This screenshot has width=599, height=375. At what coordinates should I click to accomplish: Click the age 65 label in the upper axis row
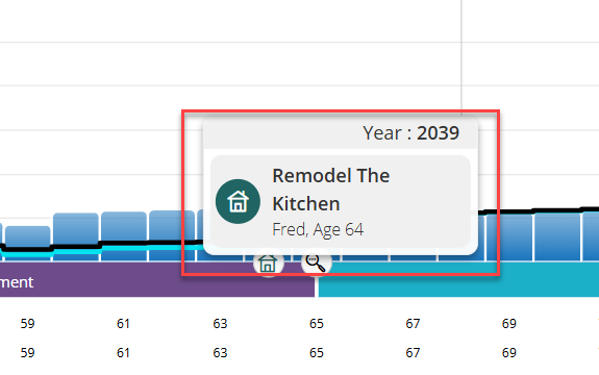pos(316,324)
